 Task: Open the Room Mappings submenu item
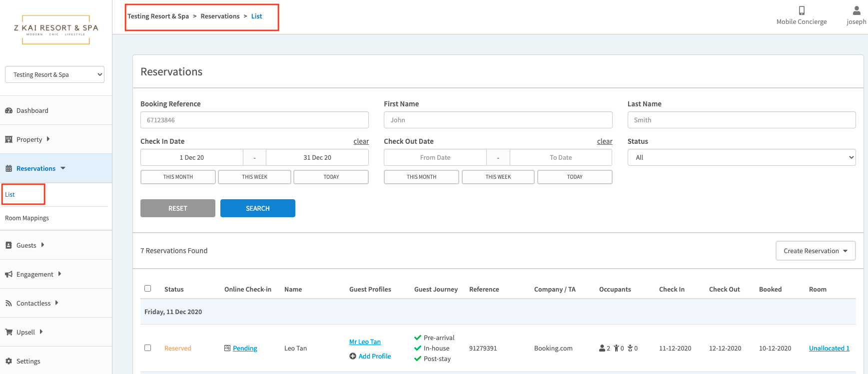(x=27, y=218)
